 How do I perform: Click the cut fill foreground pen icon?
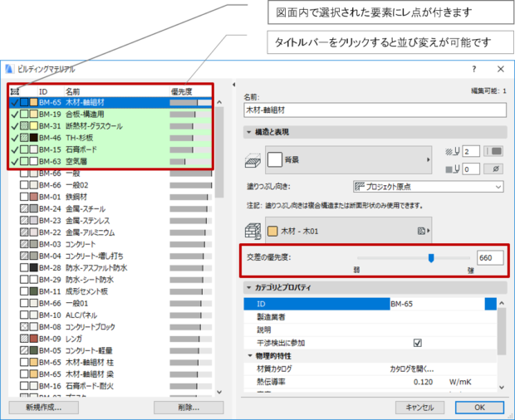click(x=452, y=152)
